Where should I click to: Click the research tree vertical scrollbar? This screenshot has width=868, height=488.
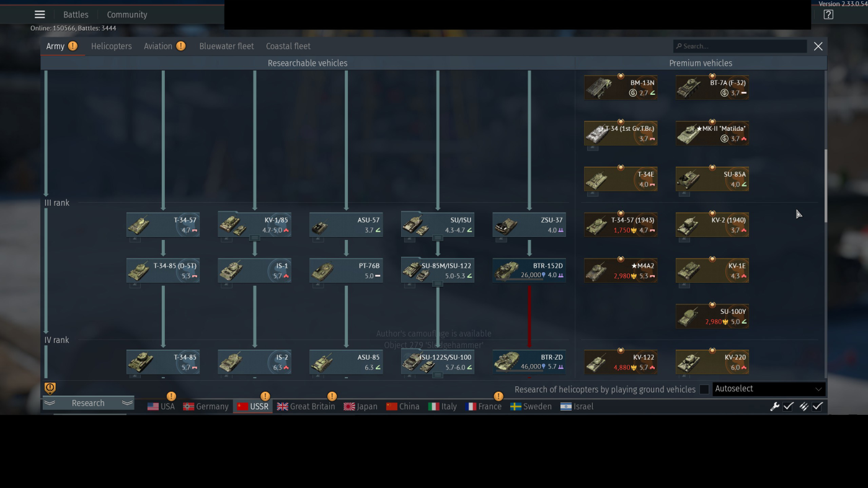[826, 186]
